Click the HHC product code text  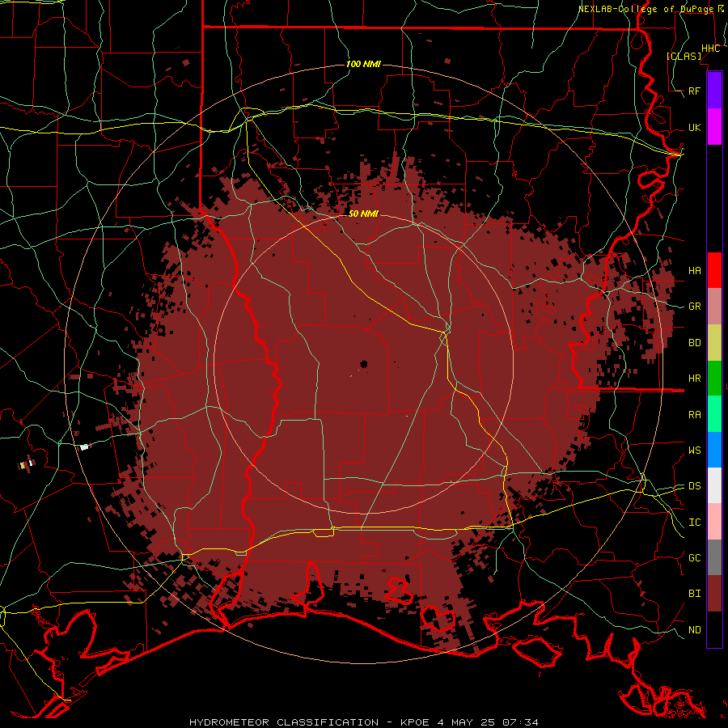711,49
